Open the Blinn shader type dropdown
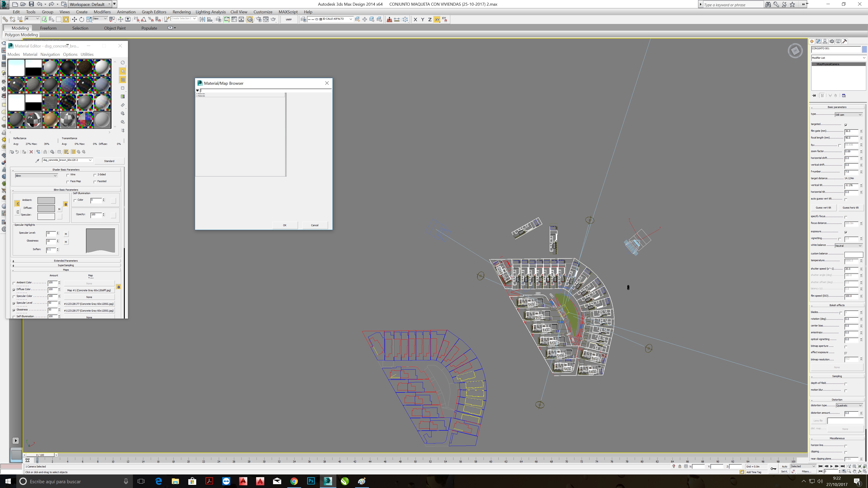 click(36, 176)
